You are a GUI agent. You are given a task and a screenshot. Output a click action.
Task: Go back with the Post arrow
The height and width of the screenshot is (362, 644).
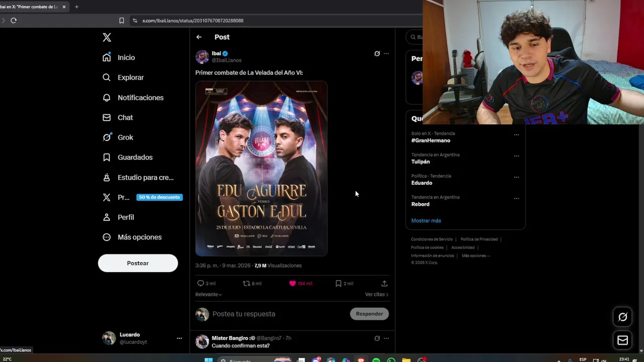point(199,37)
